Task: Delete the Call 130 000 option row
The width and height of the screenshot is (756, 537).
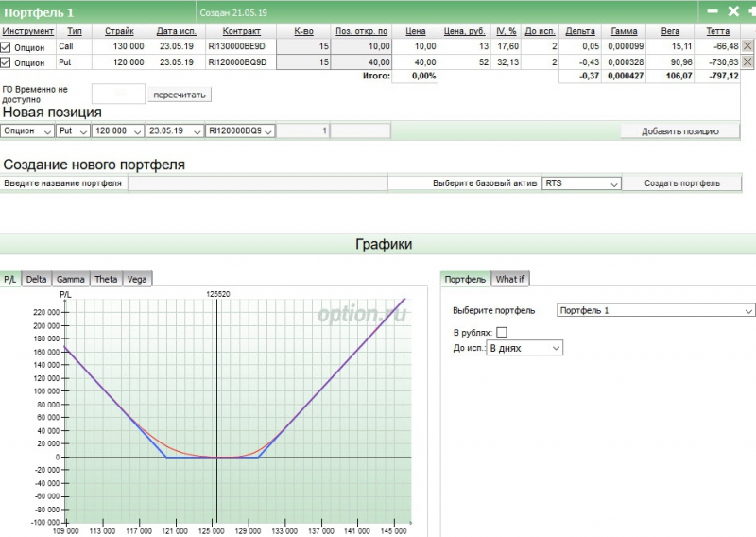Action: 747,46
